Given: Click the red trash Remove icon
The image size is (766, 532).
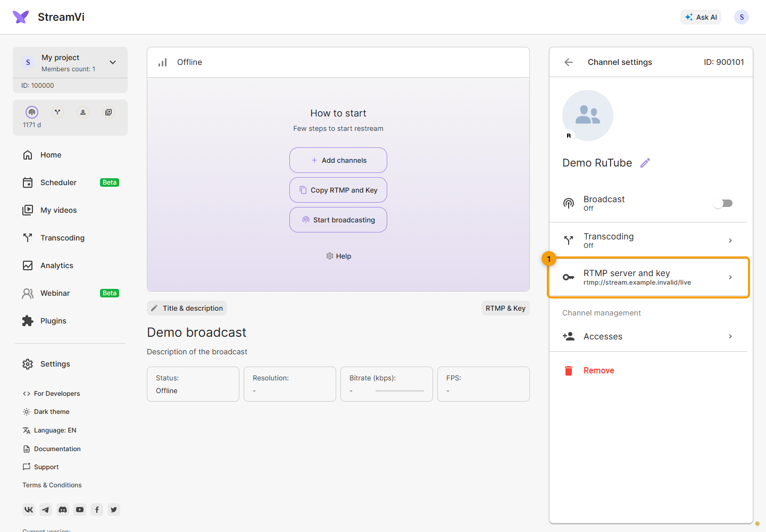Looking at the screenshot, I should tap(569, 371).
